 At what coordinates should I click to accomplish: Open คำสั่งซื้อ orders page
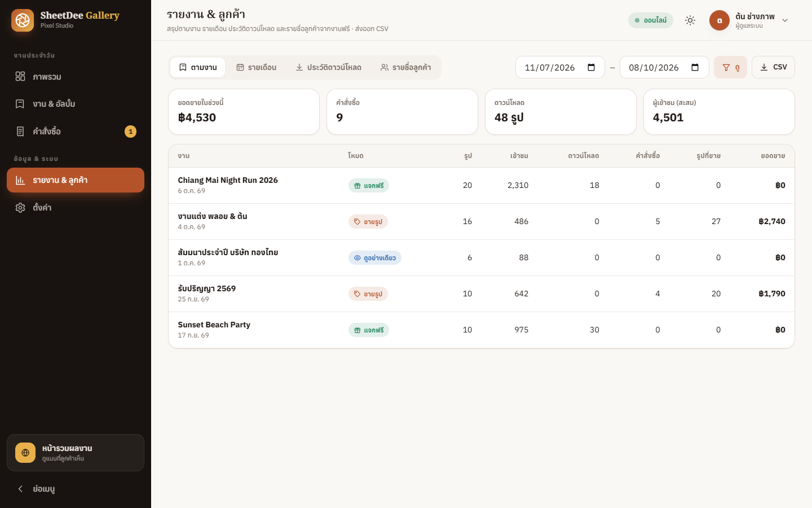[x=76, y=132]
